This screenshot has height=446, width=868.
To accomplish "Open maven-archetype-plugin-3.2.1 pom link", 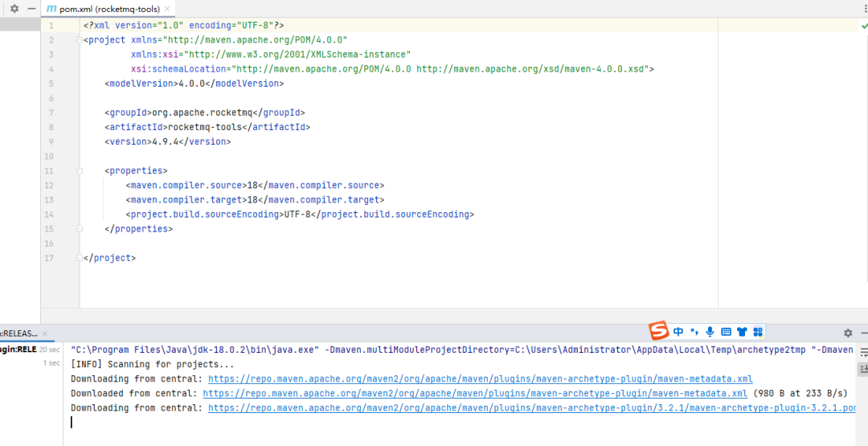I will (531, 407).
